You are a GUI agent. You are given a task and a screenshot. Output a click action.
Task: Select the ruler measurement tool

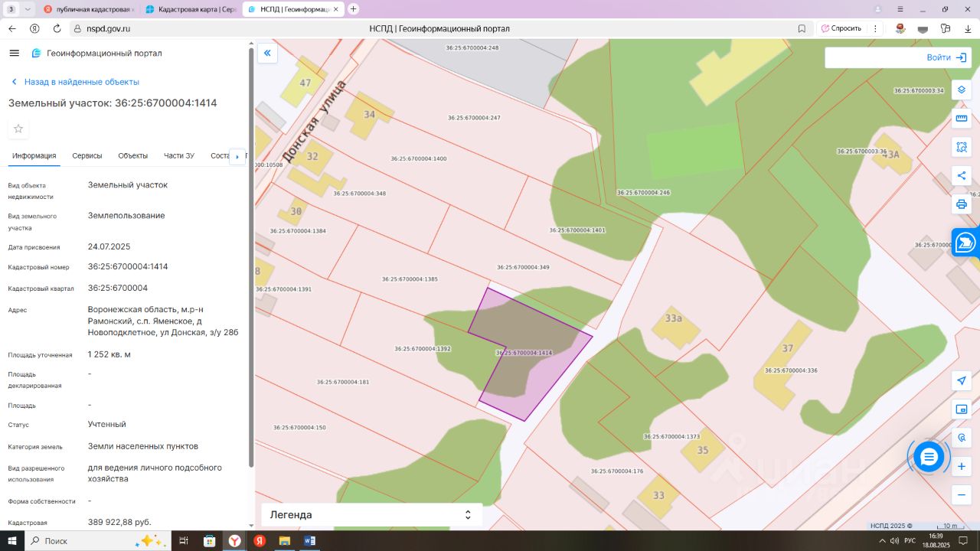point(962,119)
